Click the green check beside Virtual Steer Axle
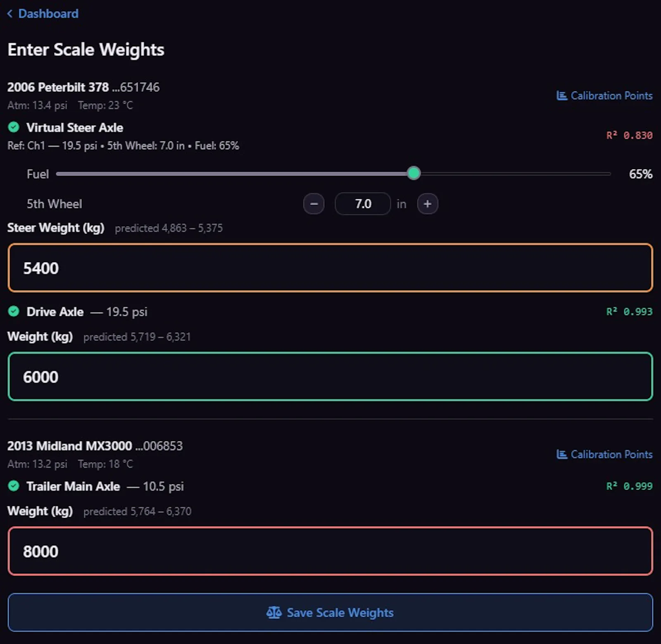Image resolution: width=661 pixels, height=644 pixels. pyautogui.click(x=14, y=127)
